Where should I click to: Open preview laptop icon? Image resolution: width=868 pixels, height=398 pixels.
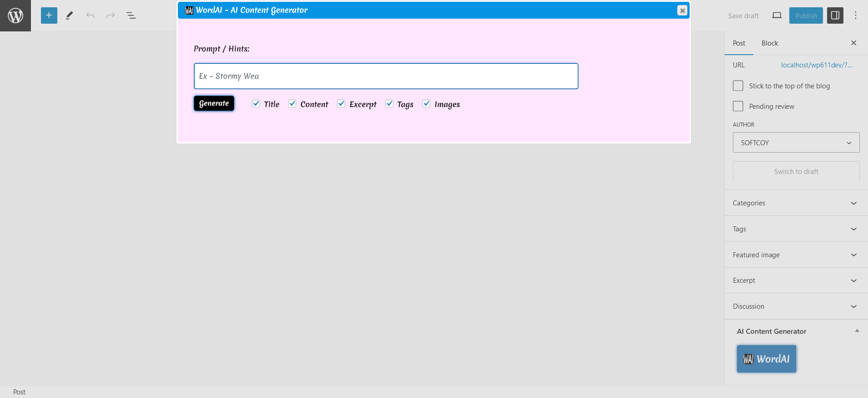pyautogui.click(x=777, y=15)
